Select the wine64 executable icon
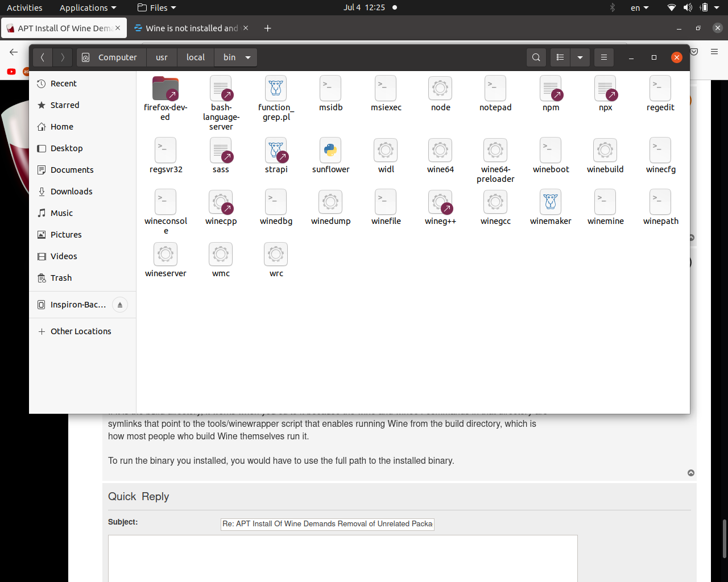This screenshot has height=582, width=728. (440, 151)
